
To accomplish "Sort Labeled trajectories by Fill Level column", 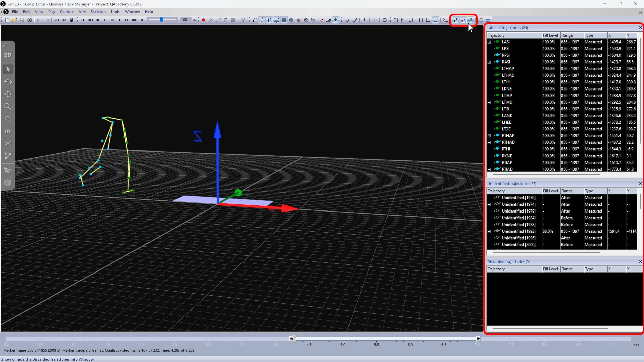I will pos(551,35).
